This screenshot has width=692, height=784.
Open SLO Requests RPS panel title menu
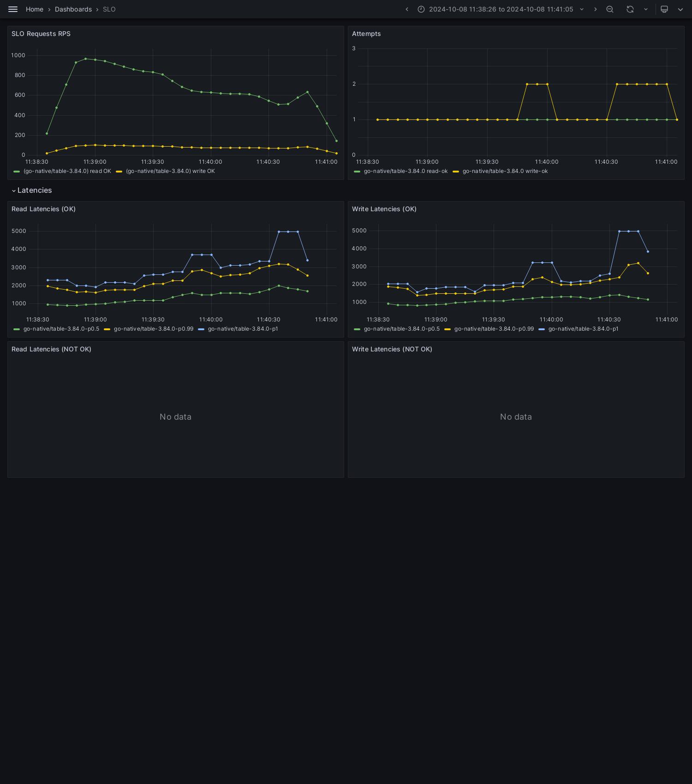[41, 34]
